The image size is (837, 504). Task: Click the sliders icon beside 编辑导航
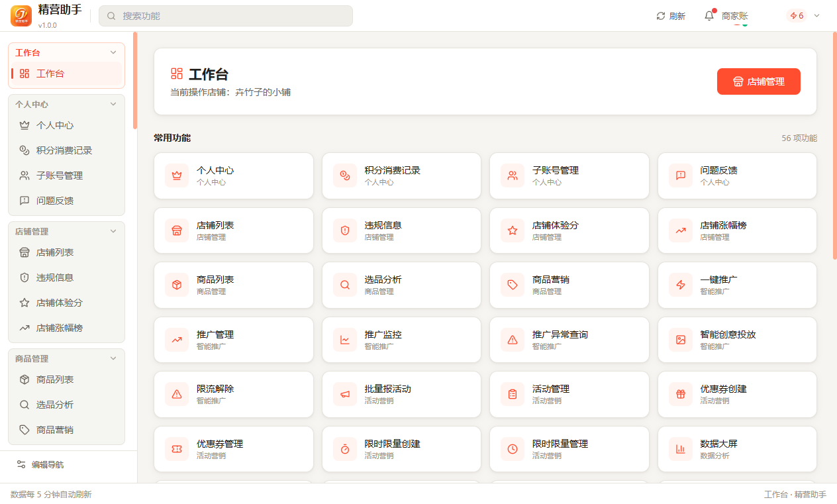(x=21, y=464)
